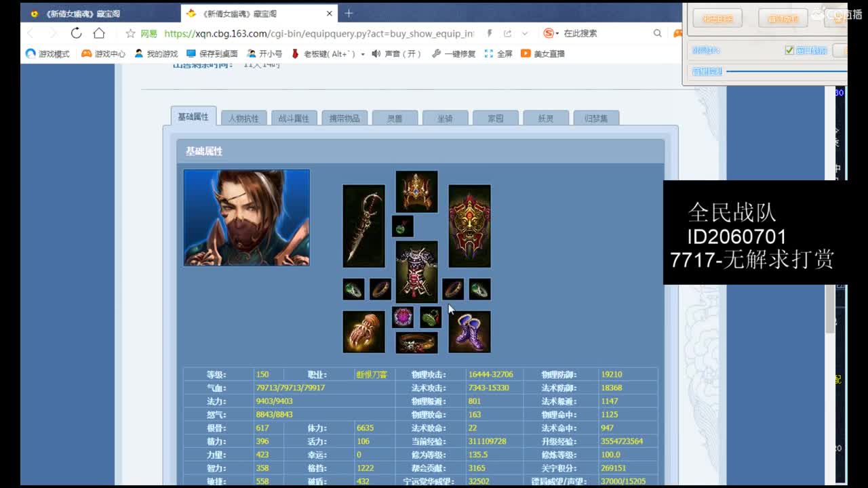Screen dimensions: 868x488
Task: Open the 灵兽 tab
Action: (x=395, y=118)
